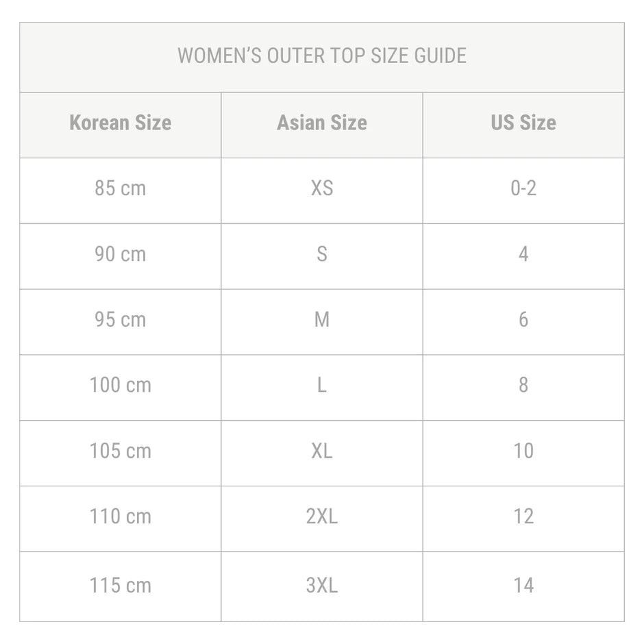Click the 3XL Asian size cell
This screenshot has width=644, height=644.
pyautogui.click(x=322, y=586)
